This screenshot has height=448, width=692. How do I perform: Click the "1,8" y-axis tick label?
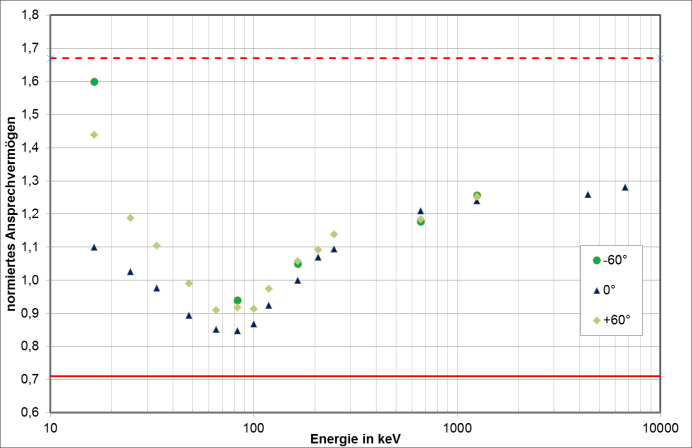coord(31,16)
